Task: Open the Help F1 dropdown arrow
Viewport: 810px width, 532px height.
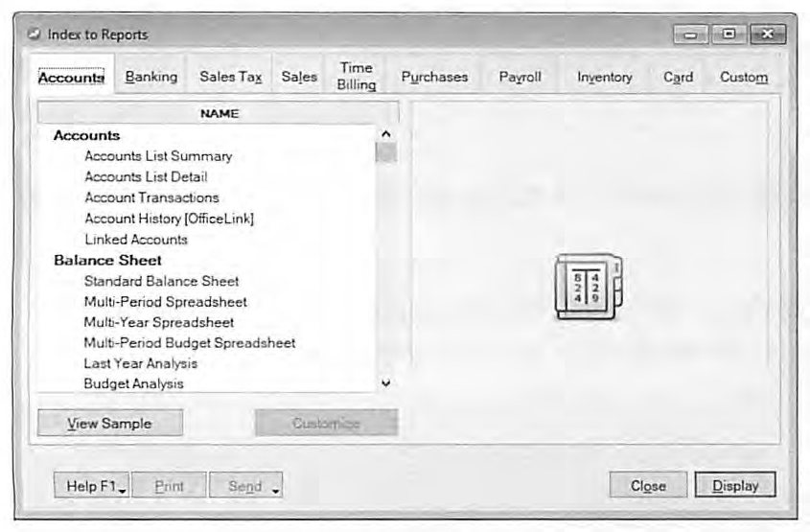Action: pos(123,491)
